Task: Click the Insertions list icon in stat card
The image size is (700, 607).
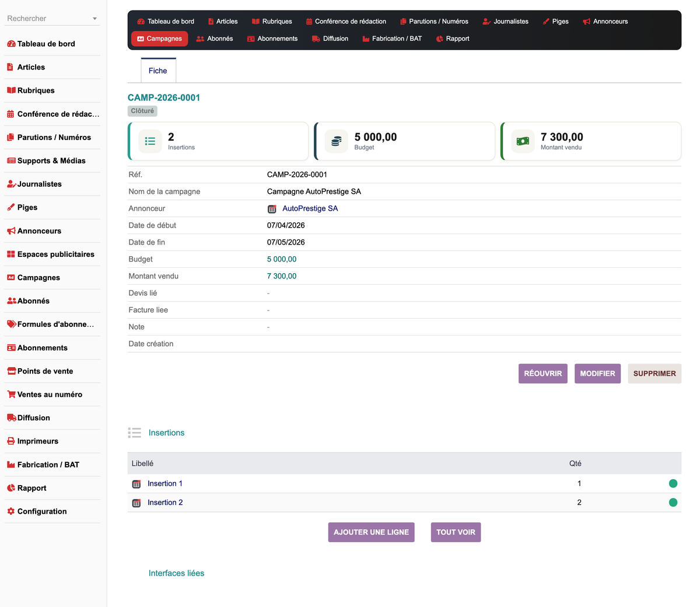Action: (x=150, y=141)
